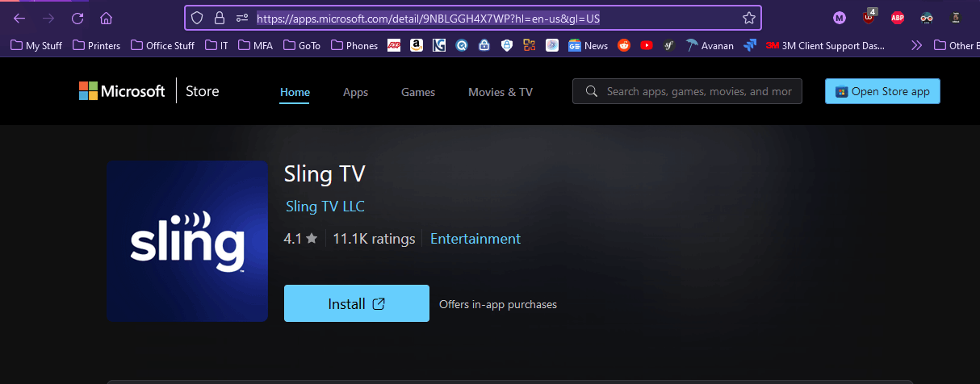The width and height of the screenshot is (980, 384).
Task: Click the Store link beside Microsoft logo
Action: 203,91
